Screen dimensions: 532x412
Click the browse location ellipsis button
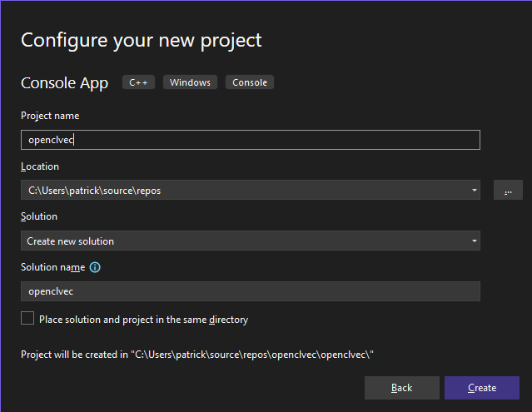tap(508, 190)
